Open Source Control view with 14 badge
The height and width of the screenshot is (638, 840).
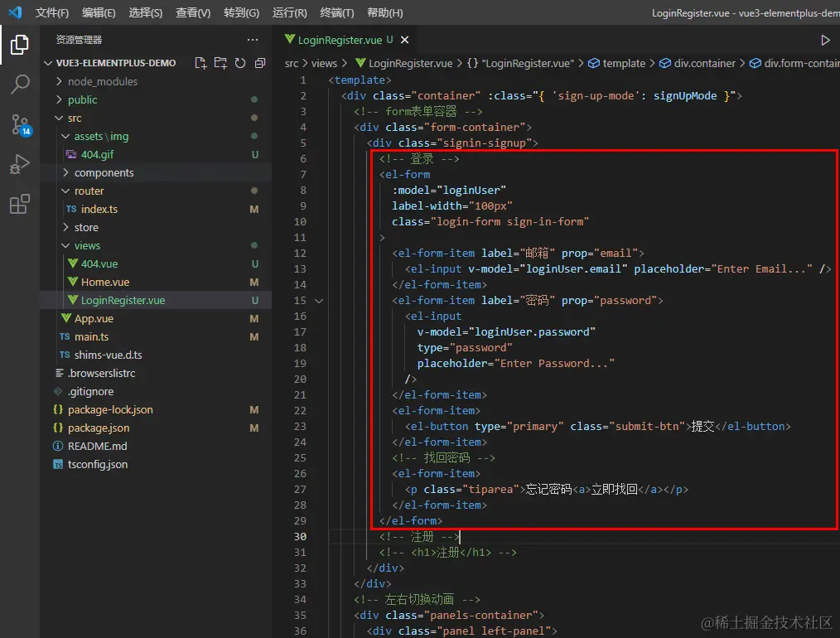pos(20,124)
